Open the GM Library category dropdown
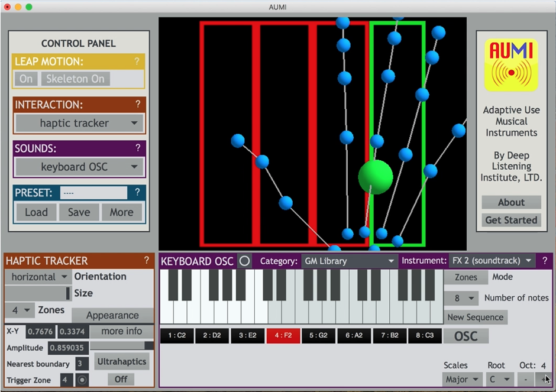 click(349, 261)
